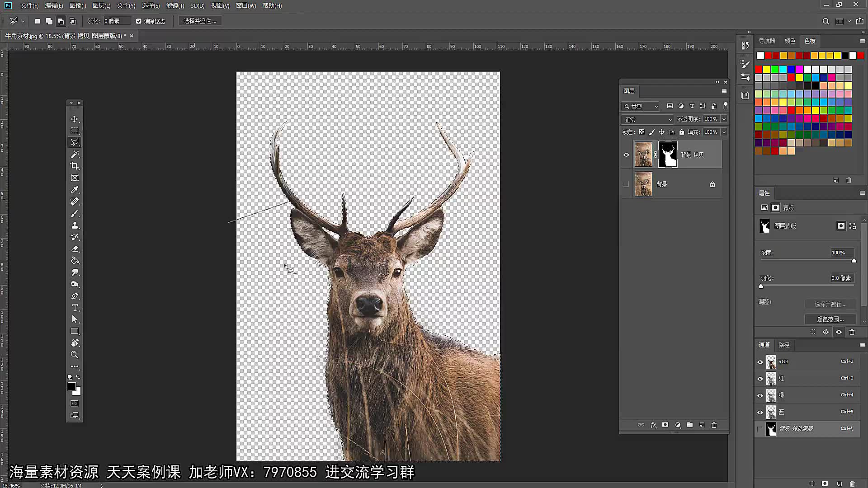Click the 背景 拷贝 layer thumbnail
This screenshot has width=868, height=488.
click(x=643, y=155)
